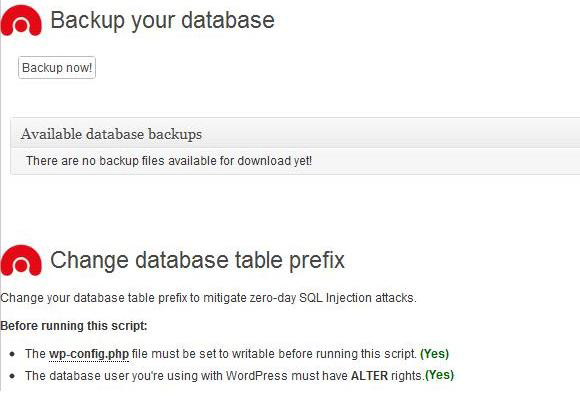Screen dimensions: 580x400
Task: Click the bullet point before database user line
Action: click(13, 376)
